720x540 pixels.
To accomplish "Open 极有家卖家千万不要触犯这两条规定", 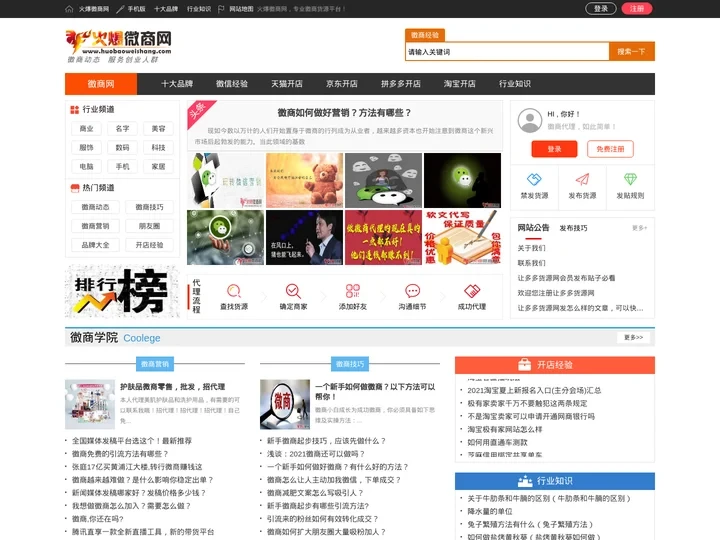I will 527,403.
